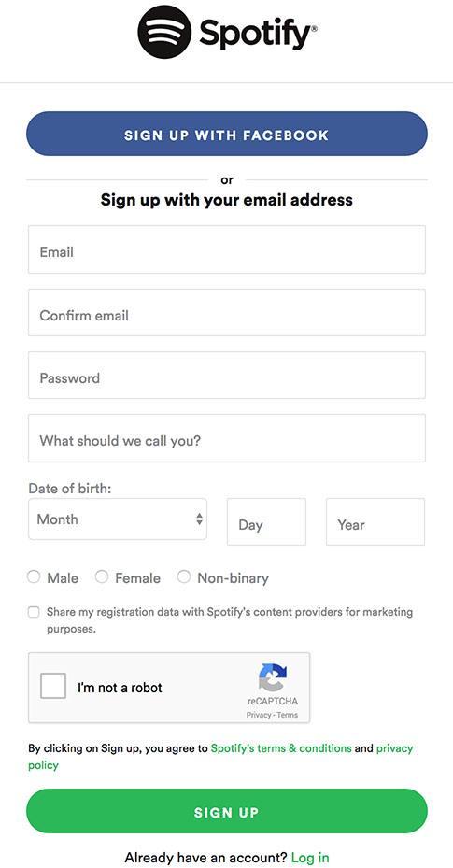Click the reCAPTCHA Privacy link
Screen dimensions: 453x868
pyautogui.click(x=260, y=715)
